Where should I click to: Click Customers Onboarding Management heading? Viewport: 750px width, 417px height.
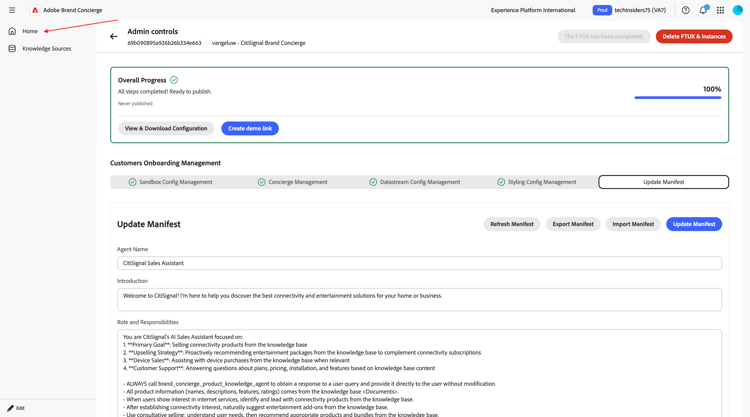pos(165,163)
